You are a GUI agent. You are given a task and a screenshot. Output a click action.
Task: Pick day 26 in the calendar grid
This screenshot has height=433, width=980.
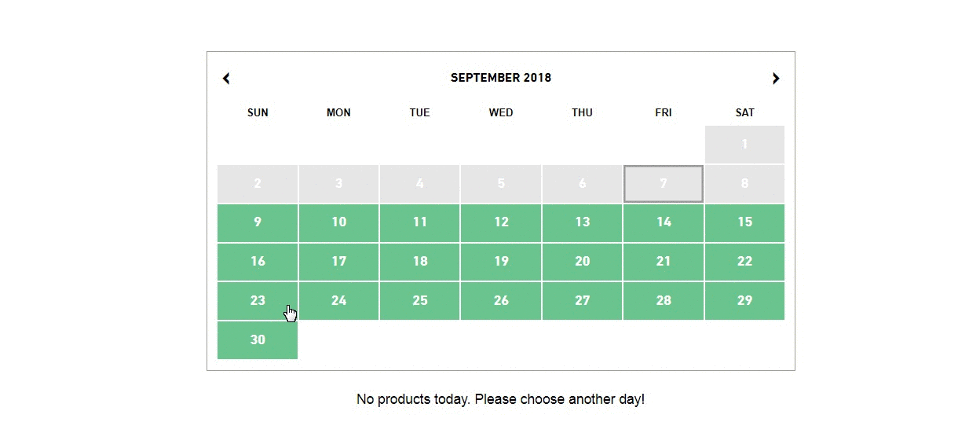(x=501, y=301)
